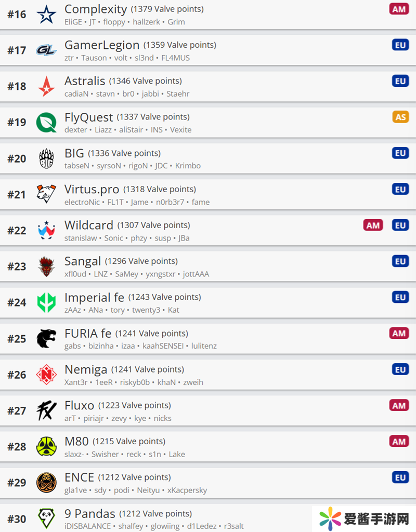Viewport: 416px width, 532px height.
Task: Click the AS region badge on FlyQuest
Action: (400, 117)
